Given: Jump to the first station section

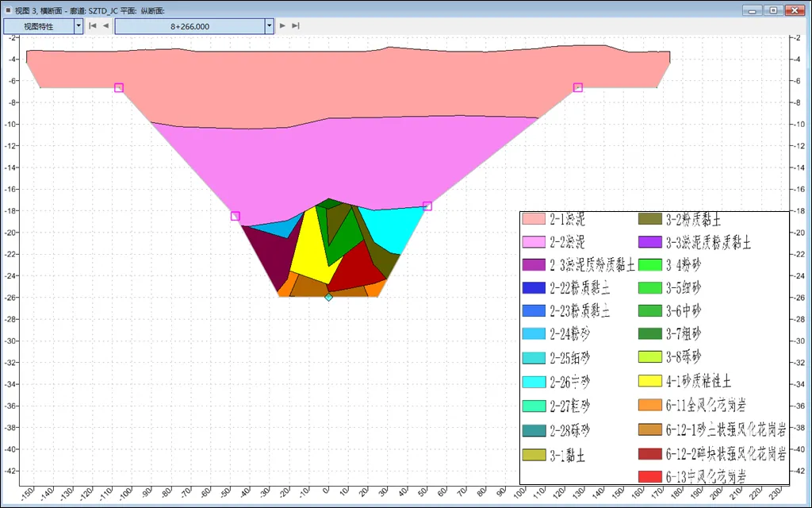Looking at the screenshot, I should point(93,26).
